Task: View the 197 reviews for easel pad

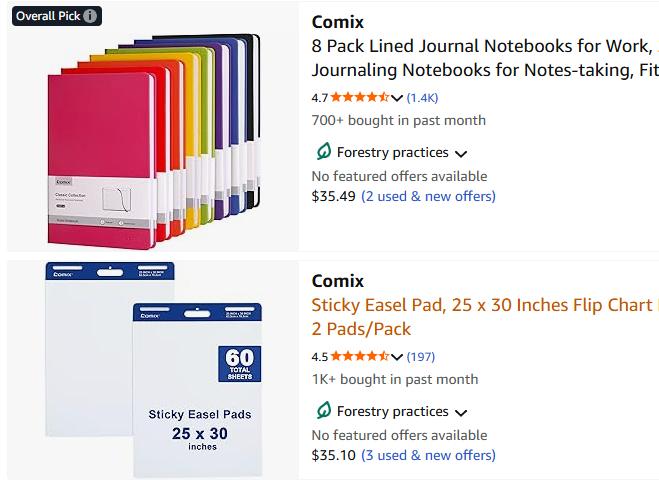Action: coord(420,357)
